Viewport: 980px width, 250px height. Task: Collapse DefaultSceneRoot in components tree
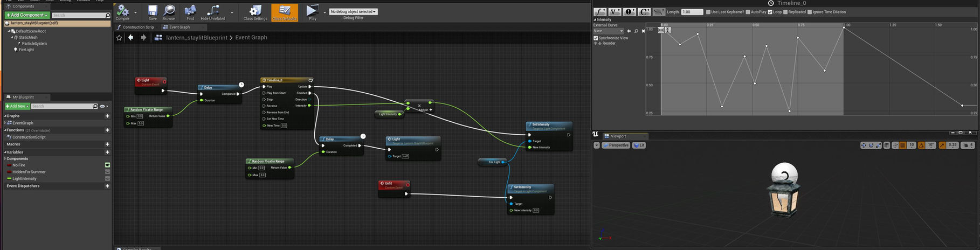[9, 31]
